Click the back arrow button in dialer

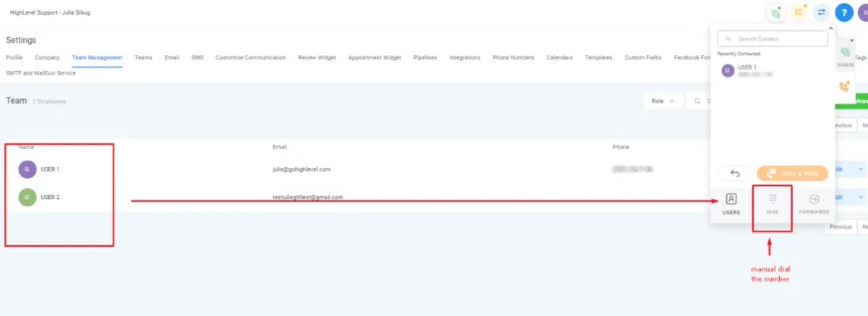point(735,174)
